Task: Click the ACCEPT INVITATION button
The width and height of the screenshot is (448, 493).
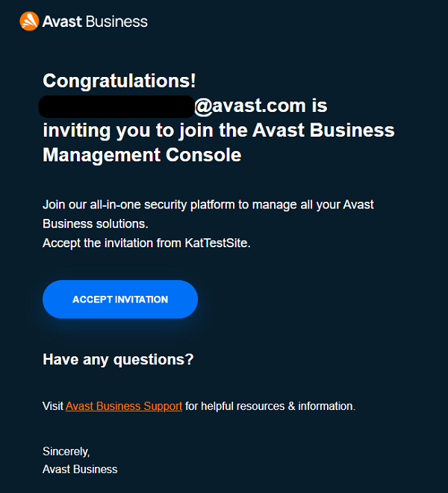Action: coord(120,300)
